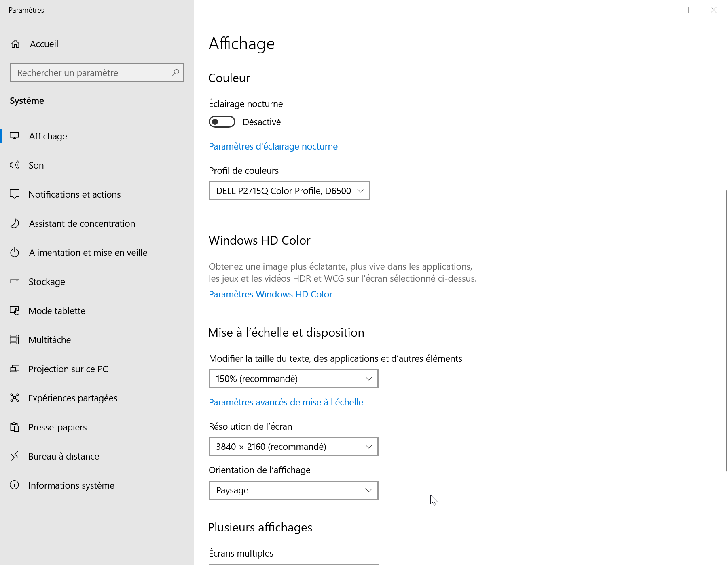Image resolution: width=728 pixels, height=565 pixels.
Task: Open Multitâche settings page
Action: point(49,340)
